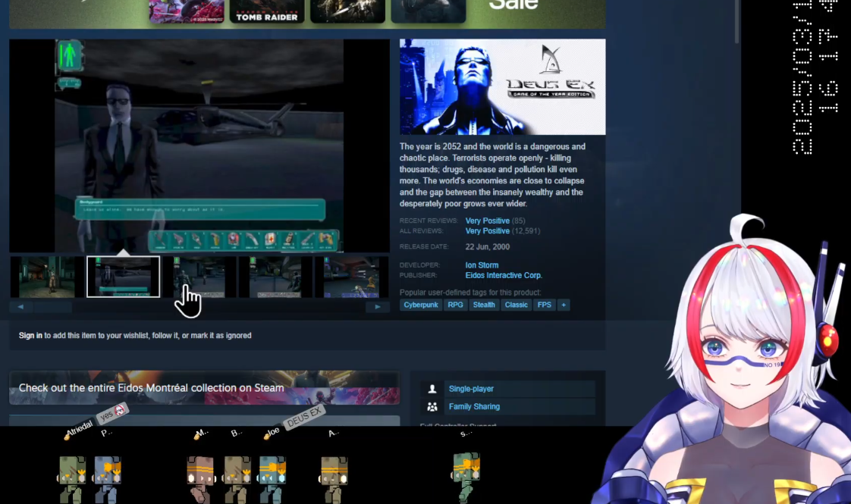
Task: Select the Stealth tag
Action: pyautogui.click(x=484, y=305)
